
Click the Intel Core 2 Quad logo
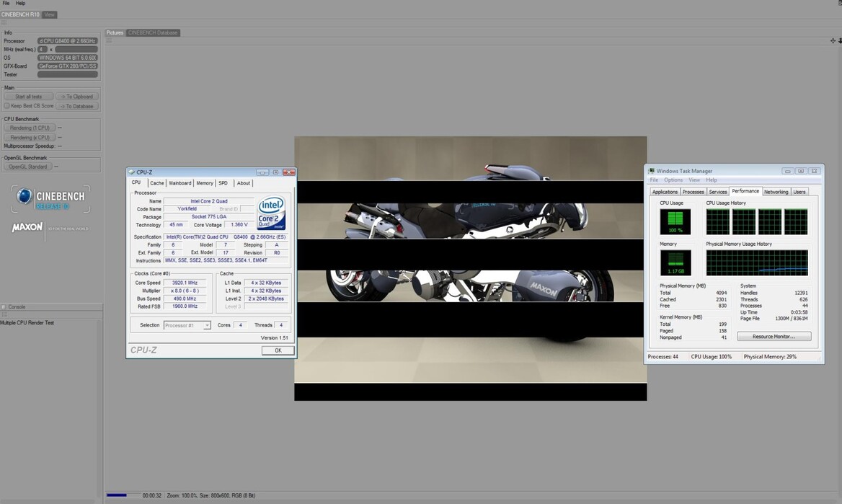tap(271, 213)
